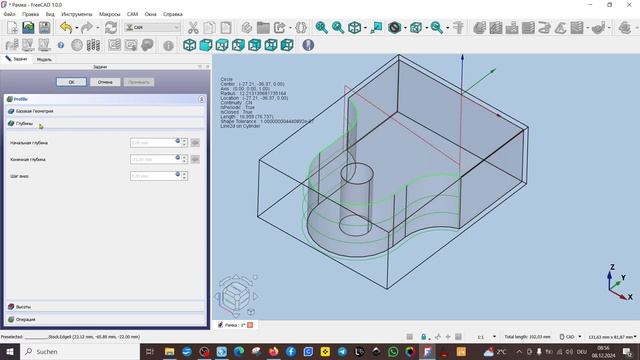Open the draw style dropdown arrow
This screenshot has width=640, height=360.
405,28
